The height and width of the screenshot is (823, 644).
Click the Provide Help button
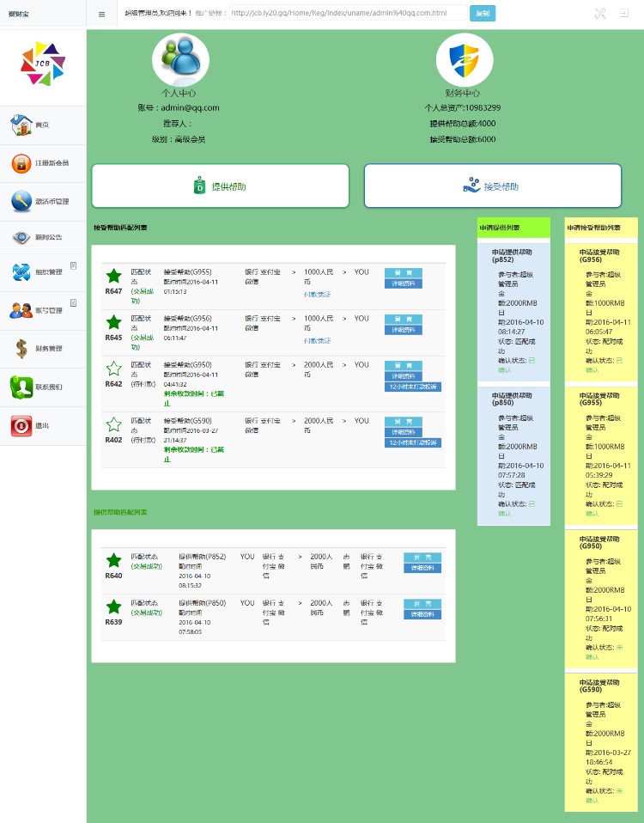click(x=221, y=186)
